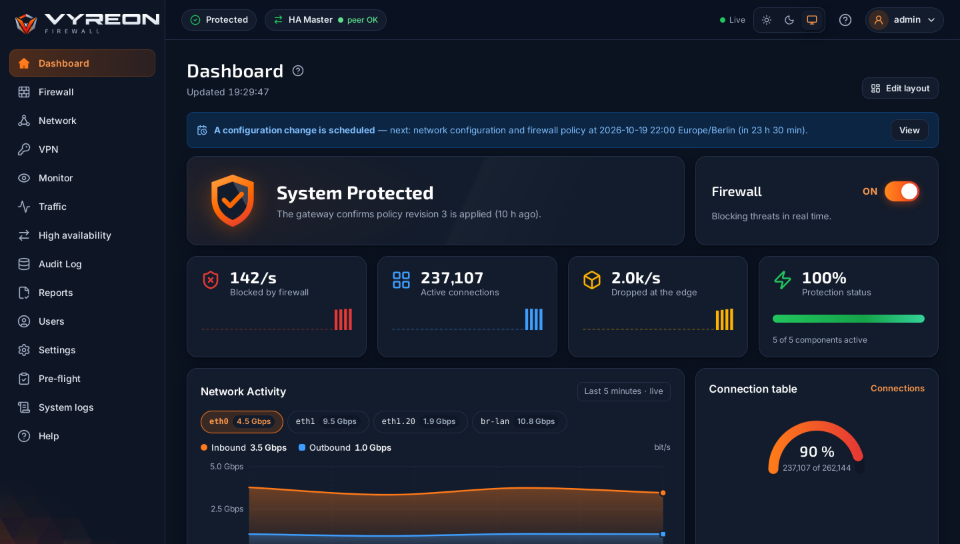
Task: Click the Edit layout button
Action: point(900,88)
